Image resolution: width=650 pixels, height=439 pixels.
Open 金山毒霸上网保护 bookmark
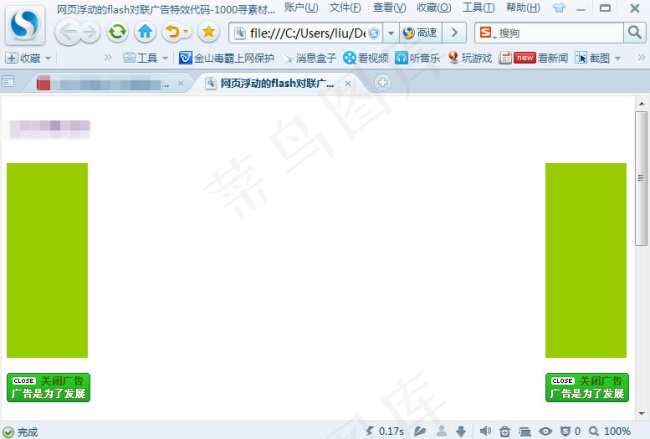pyautogui.click(x=226, y=58)
